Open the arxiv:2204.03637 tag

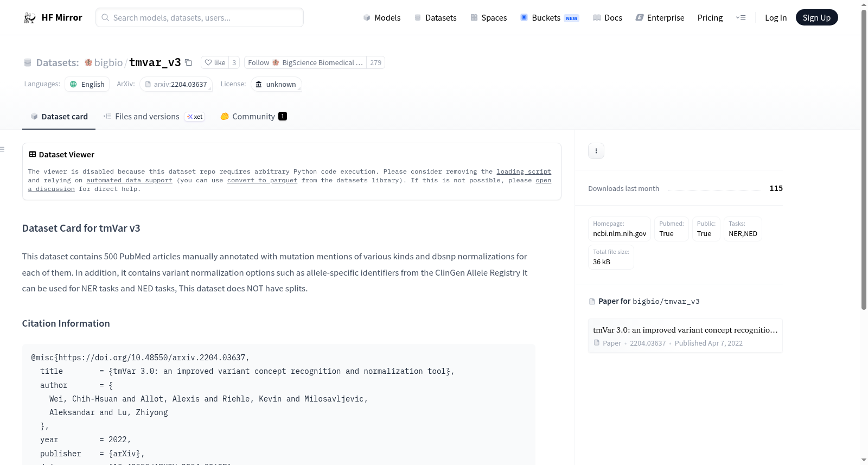pos(176,85)
